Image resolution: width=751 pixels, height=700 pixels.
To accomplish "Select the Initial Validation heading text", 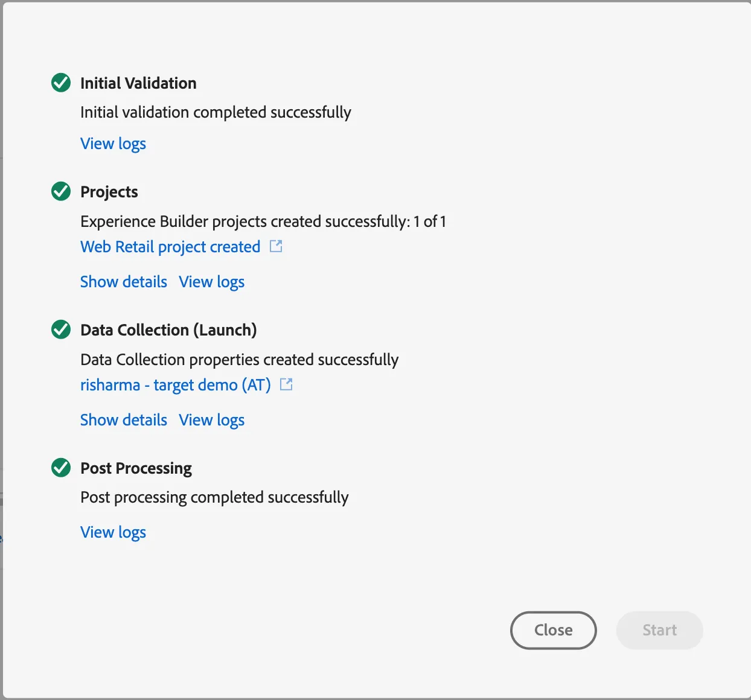I will pos(138,83).
